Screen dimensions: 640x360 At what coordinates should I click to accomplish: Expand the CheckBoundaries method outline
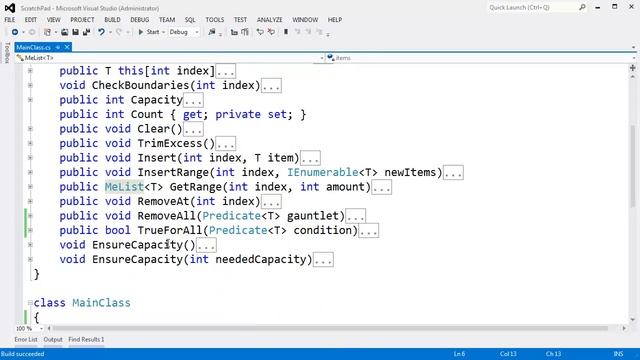(30, 85)
